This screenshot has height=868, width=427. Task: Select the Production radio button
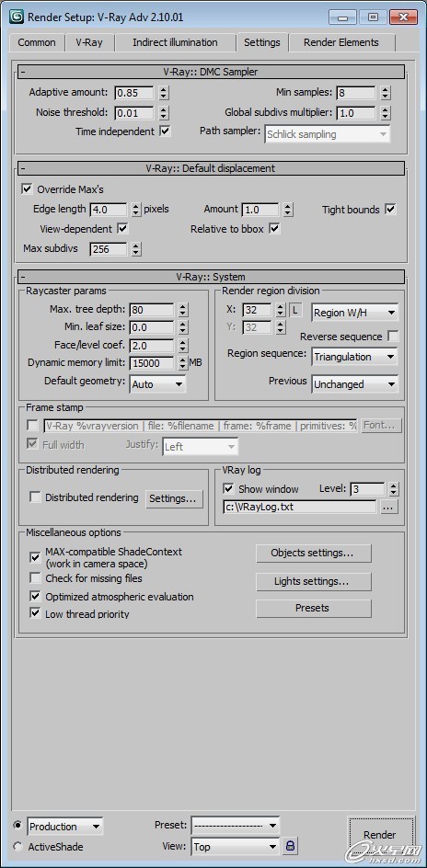point(17,825)
